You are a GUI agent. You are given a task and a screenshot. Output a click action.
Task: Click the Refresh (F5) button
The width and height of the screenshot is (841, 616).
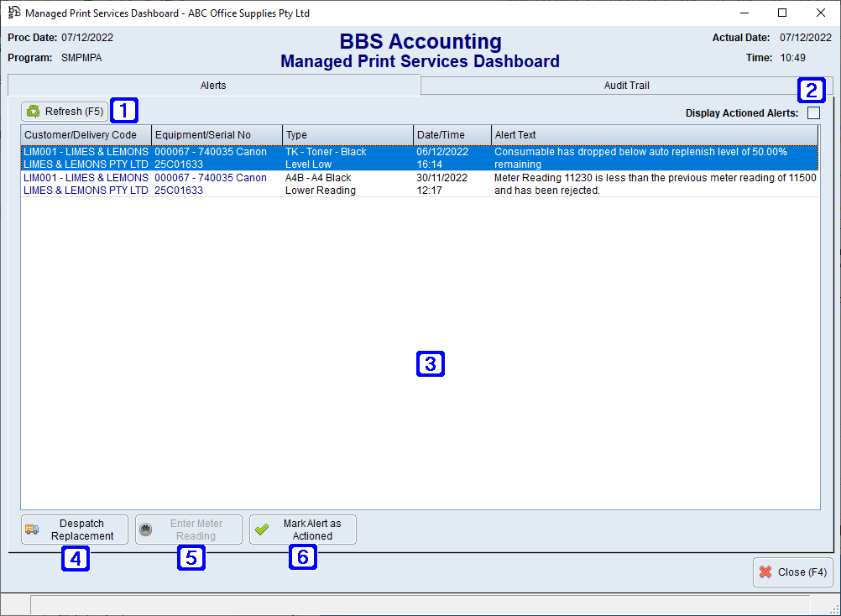tap(64, 111)
